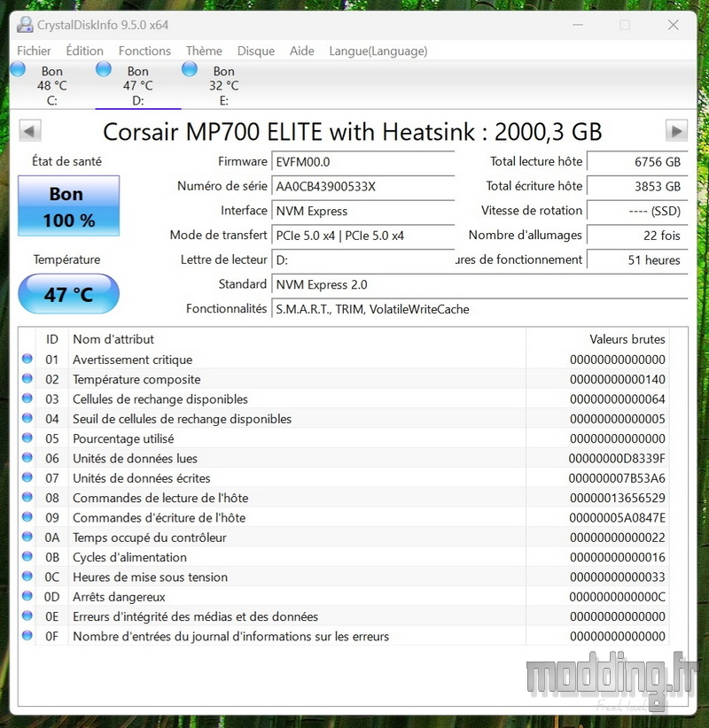Click the ID column header
This screenshot has height=728, width=709.
(x=52, y=339)
